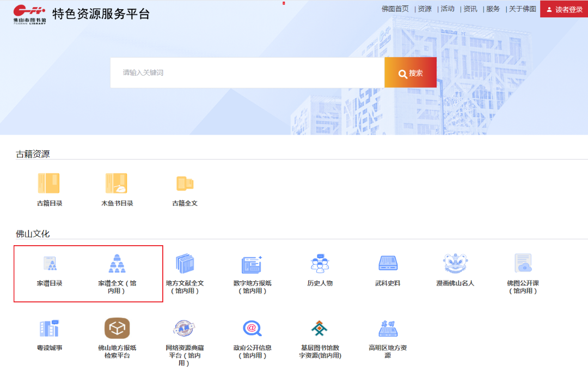Open 家谱全文（馆内用）icon

tap(117, 263)
